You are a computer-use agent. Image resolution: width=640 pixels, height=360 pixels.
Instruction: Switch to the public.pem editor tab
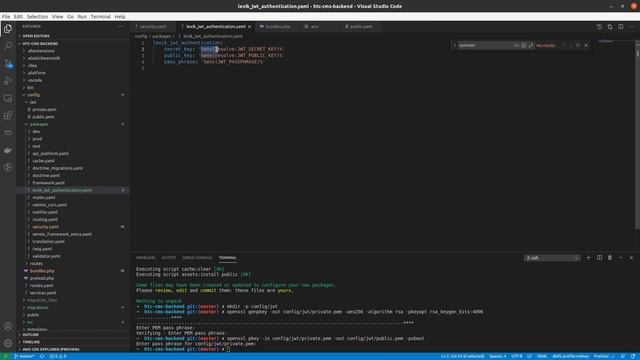click(361, 27)
